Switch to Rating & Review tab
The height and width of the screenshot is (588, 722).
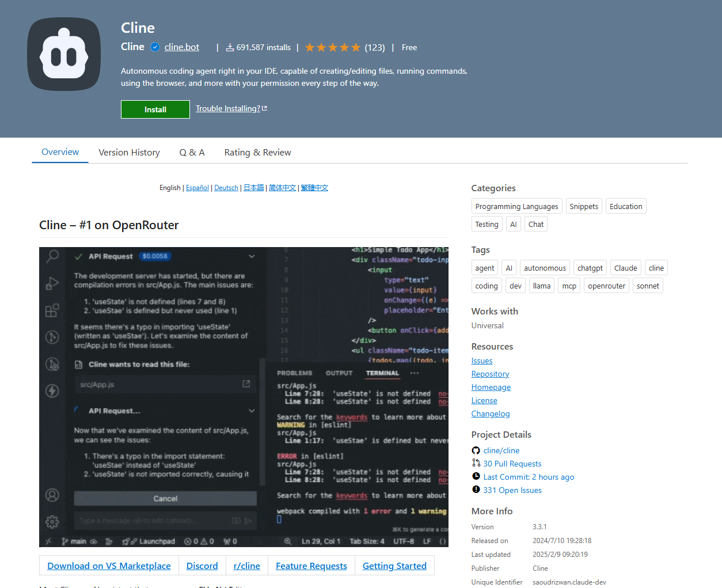coord(257,153)
